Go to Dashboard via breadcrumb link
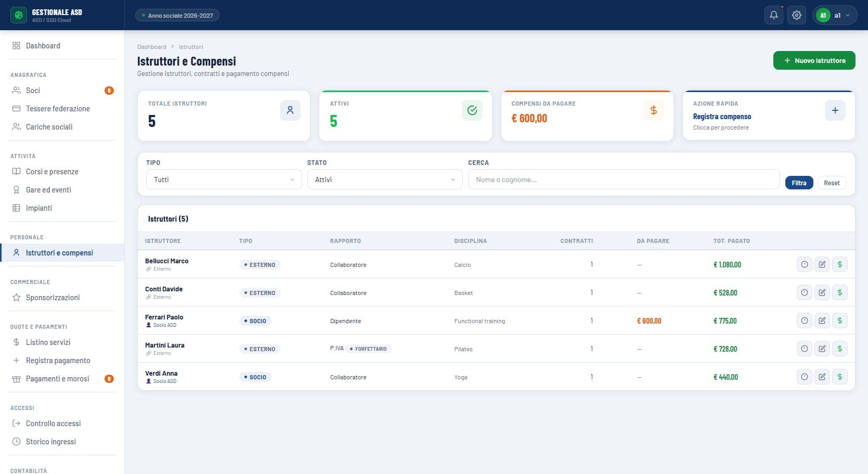This screenshot has height=474, width=868. (x=152, y=47)
